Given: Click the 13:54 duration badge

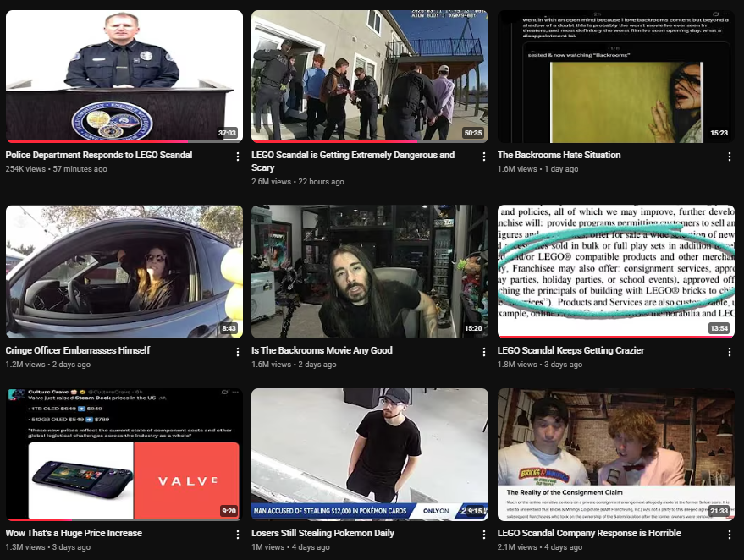Looking at the screenshot, I should tap(719, 328).
